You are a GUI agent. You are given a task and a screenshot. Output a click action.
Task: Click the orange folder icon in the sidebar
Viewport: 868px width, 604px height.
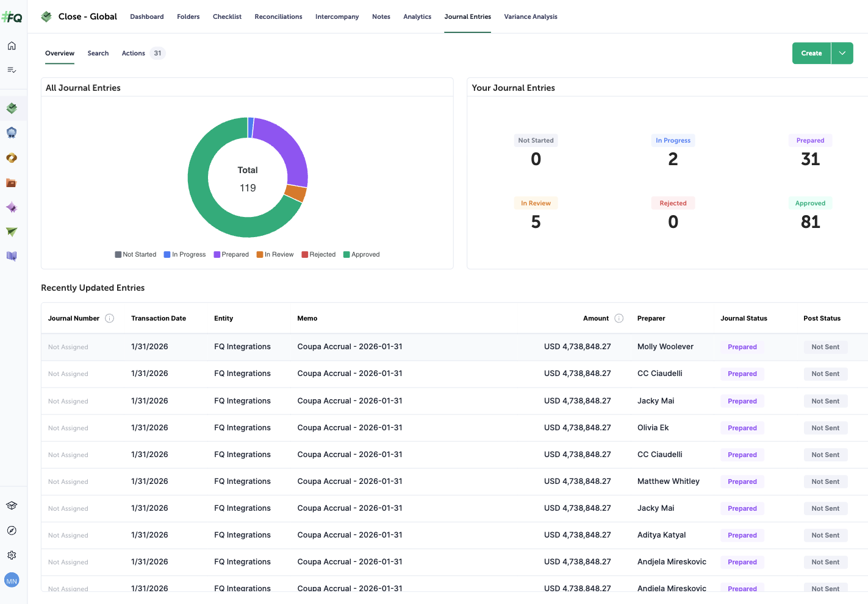pos(12,183)
